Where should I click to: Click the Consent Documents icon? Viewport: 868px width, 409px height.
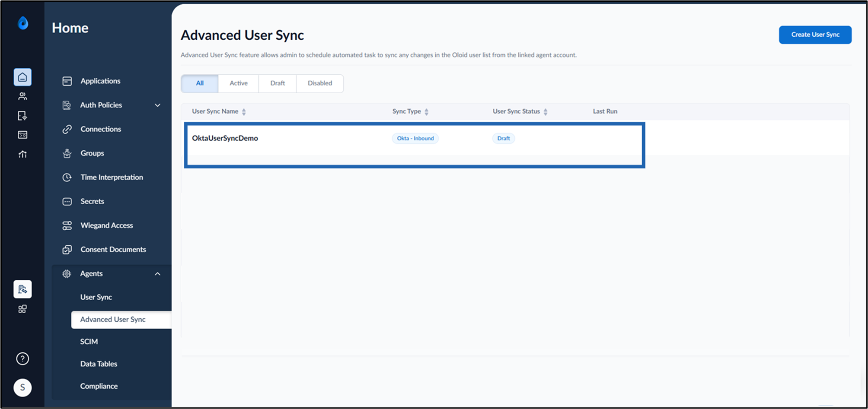(x=67, y=250)
